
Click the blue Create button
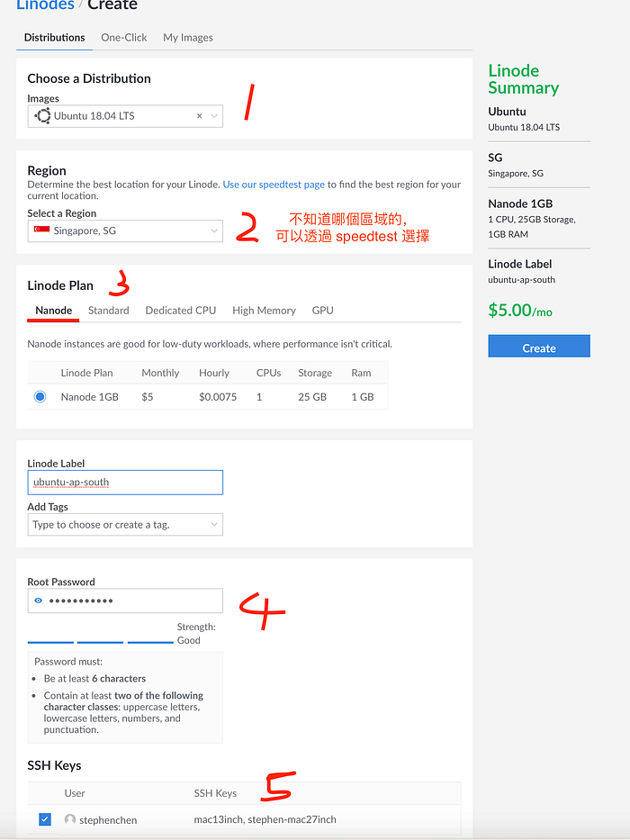(x=539, y=347)
